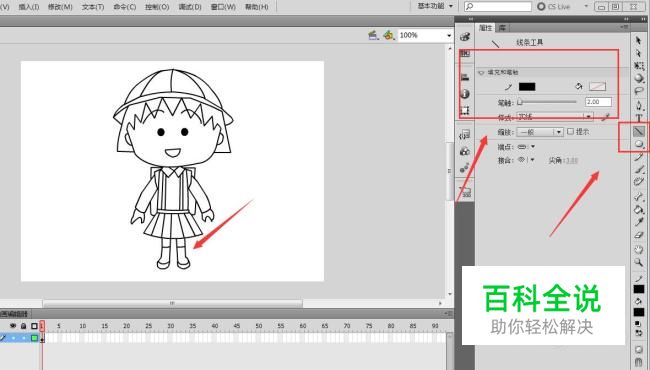Open the 基本功能 workspace dropdown
The image size is (650, 370).
pyautogui.click(x=435, y=6)
